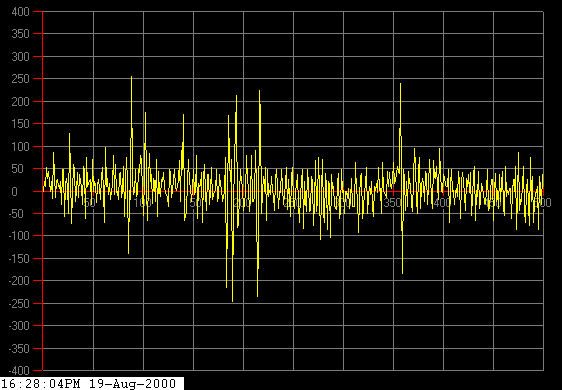This screenshot has height=390, width=562.
Task: Click the -400 label on the vertical axis
Action: [x=19, y=370]
